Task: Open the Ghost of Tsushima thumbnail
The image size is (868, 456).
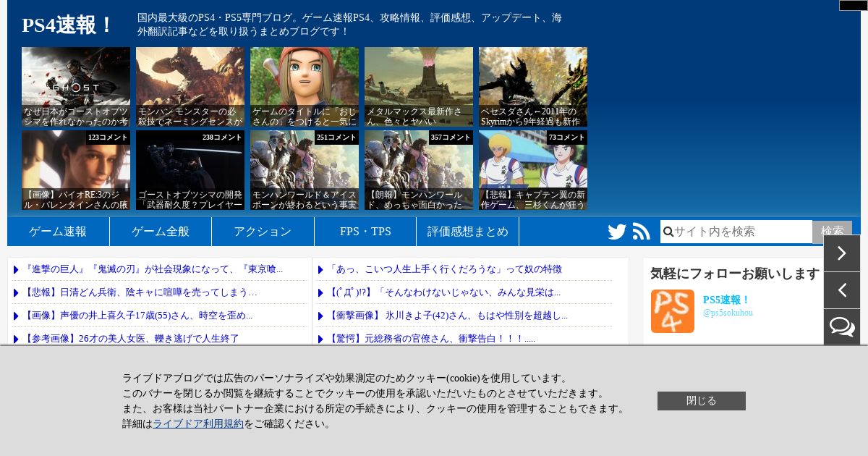Action: (x=76, y=87)
